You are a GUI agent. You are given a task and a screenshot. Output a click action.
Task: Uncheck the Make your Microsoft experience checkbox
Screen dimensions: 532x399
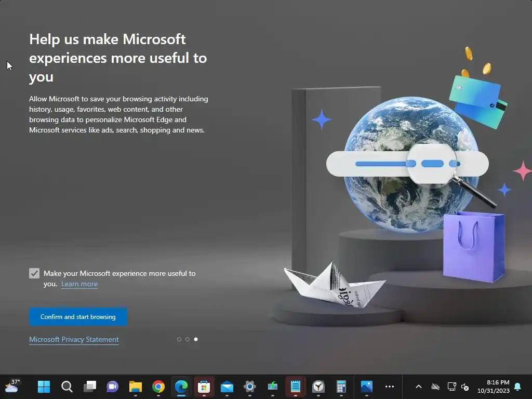[34, 273]
